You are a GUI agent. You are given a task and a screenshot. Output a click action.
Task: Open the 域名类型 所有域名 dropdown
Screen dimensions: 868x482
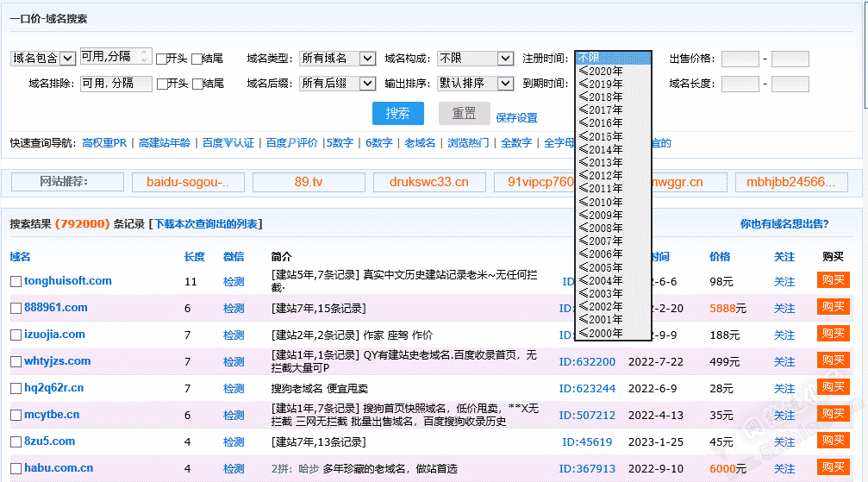[338, 58]
